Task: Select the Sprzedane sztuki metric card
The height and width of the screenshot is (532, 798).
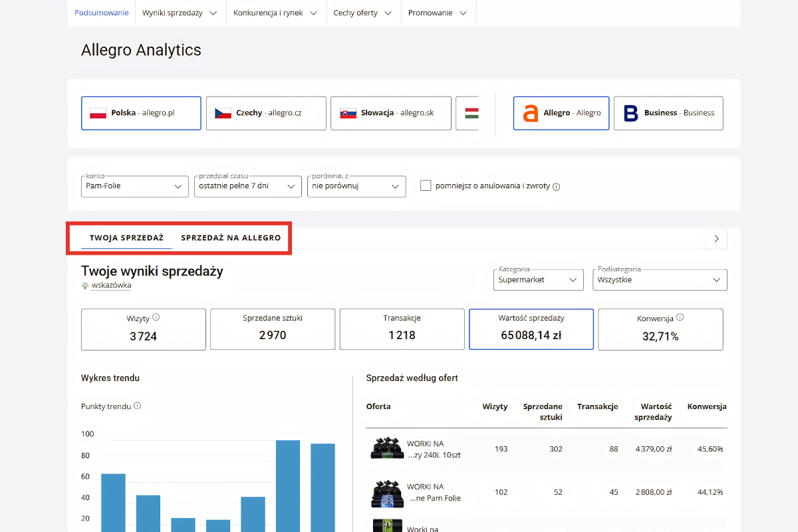Action: pos(273,329)
